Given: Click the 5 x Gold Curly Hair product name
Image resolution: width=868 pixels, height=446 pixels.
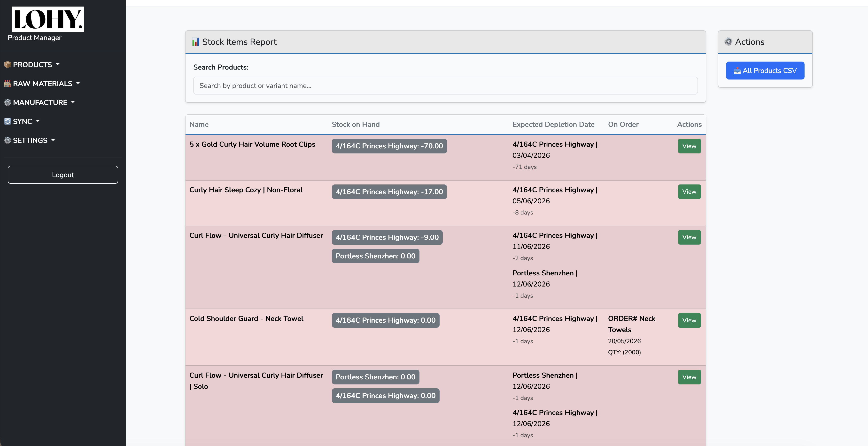Looking at the screenshot, I should [x=252, y=144].
